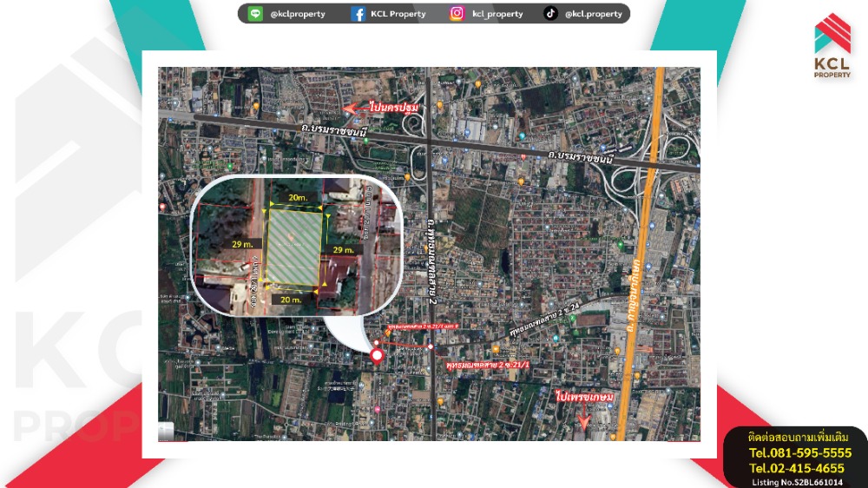Click the Instagram icon
The width and height of the screenshot is (868, 488).
[x=457, y=14]
